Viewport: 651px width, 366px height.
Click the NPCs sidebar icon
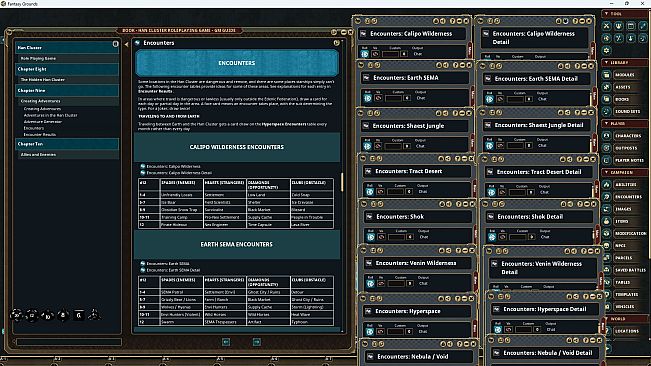(x=607, y=245)
